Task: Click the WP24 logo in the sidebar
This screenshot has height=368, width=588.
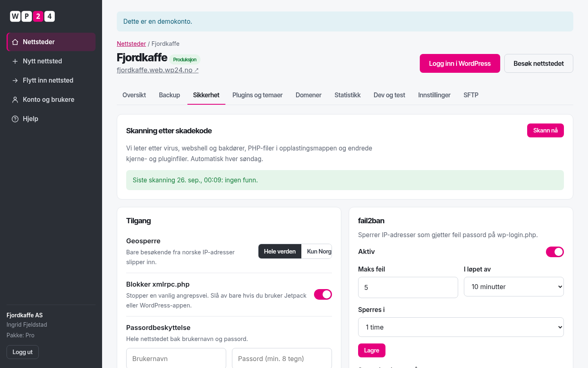Action: pos(32,16)
